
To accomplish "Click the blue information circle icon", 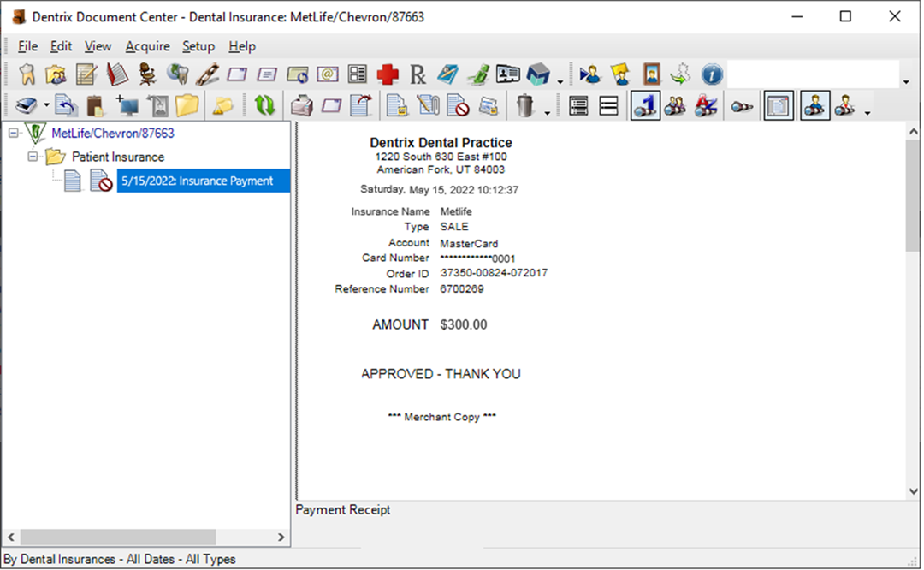I will point(712,74).
